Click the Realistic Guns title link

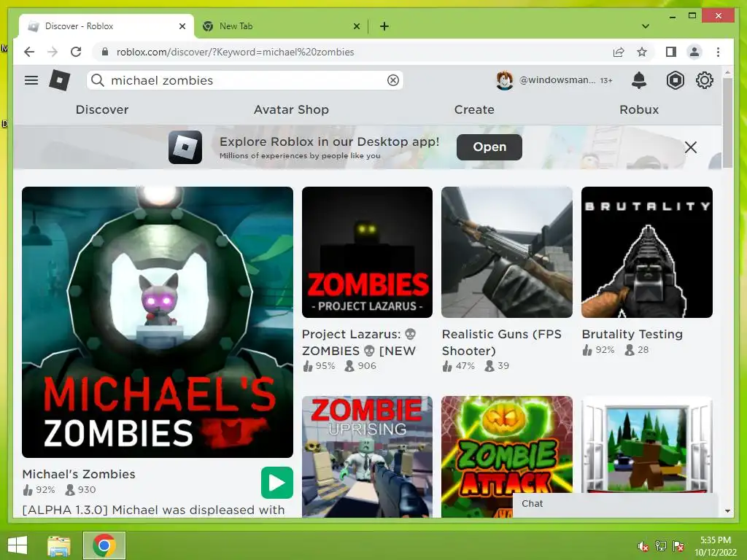(502, 343)
